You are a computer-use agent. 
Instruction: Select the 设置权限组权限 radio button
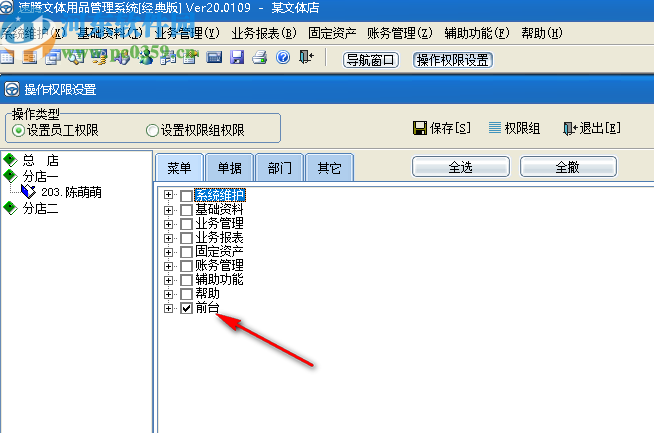tap(152, 131)
